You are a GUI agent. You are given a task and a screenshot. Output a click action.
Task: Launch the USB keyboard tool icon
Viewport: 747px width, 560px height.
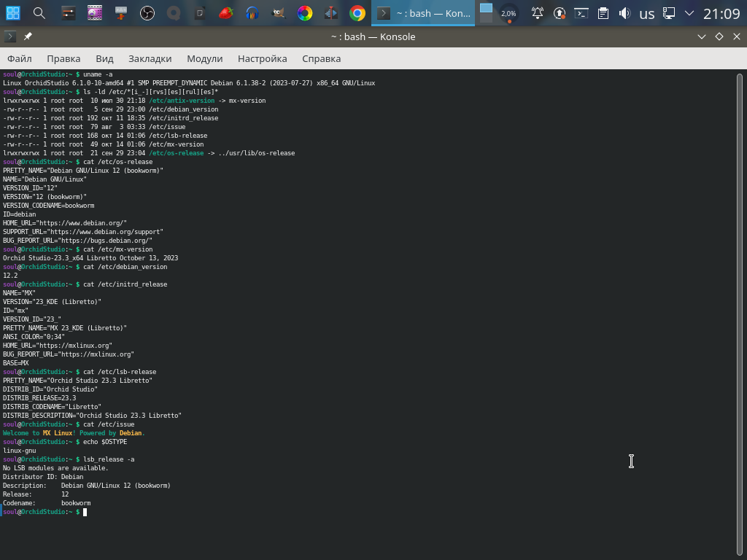coord(121,13)
